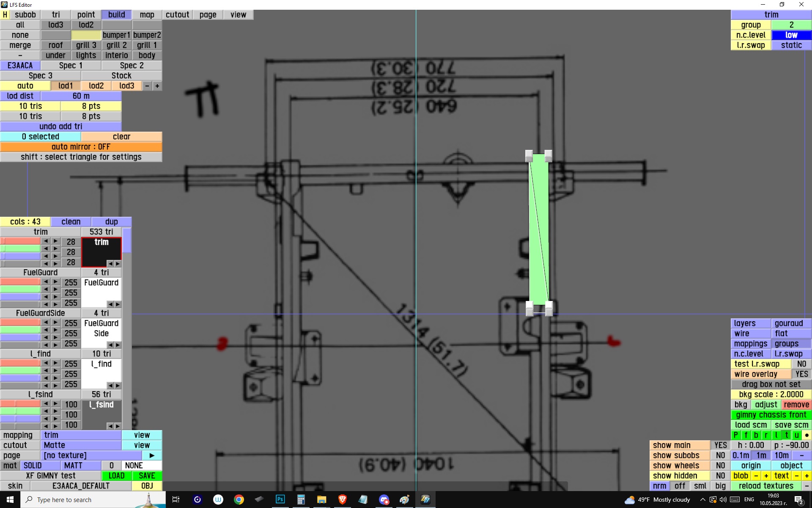This screenshot has width=812, height=508.
Task: Click plus button next to lod3
Action: pyautogui.click(x=157, y=86)
